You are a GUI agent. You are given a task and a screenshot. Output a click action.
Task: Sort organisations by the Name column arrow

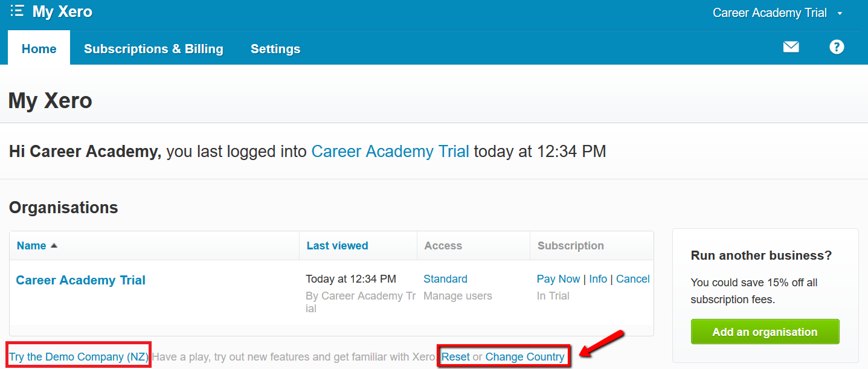tap(54, 246)
